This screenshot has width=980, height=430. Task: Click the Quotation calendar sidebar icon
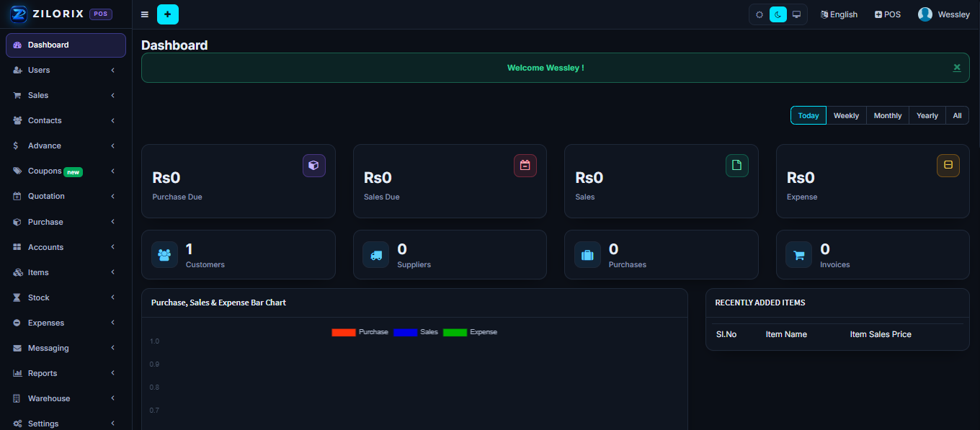[x=17, y=196]
